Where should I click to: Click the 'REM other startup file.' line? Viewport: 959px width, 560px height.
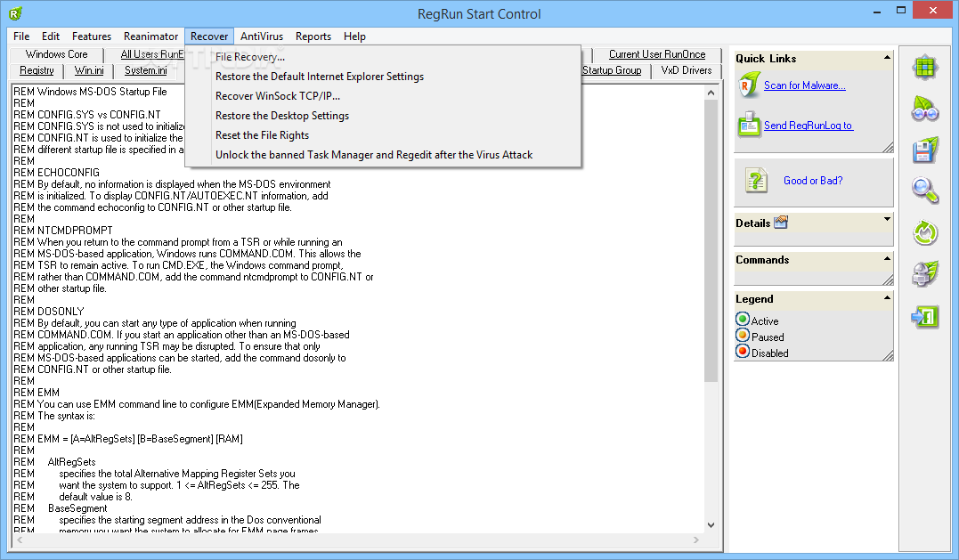tap(60, 288)
